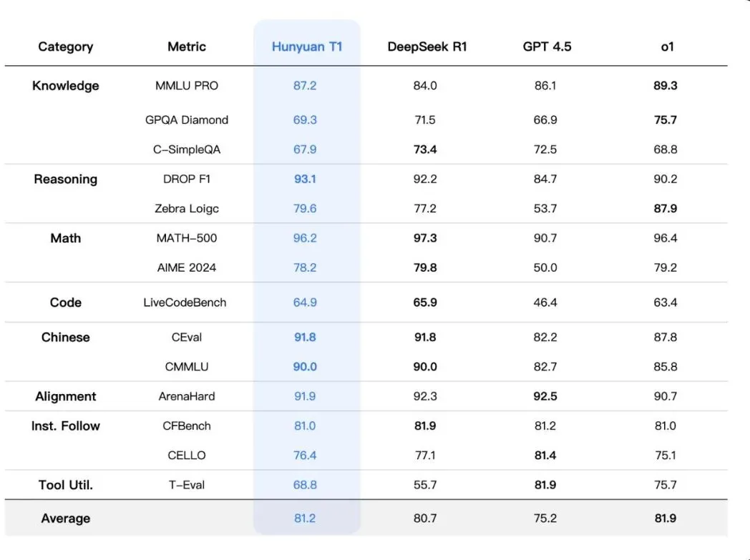Viewport: 750px width, 560px height.
Task: Select DeepSeek R1 CFBench score 81.9
Action: (425, 426)
